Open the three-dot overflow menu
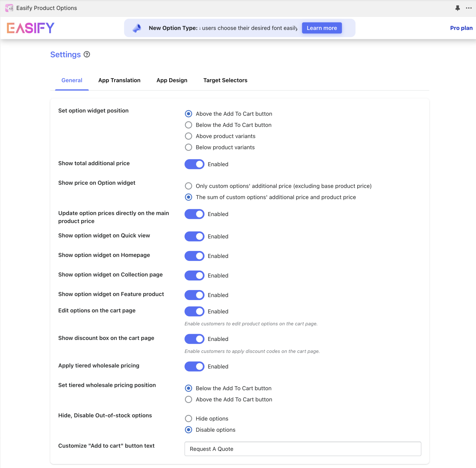 (x=469, y=8)
